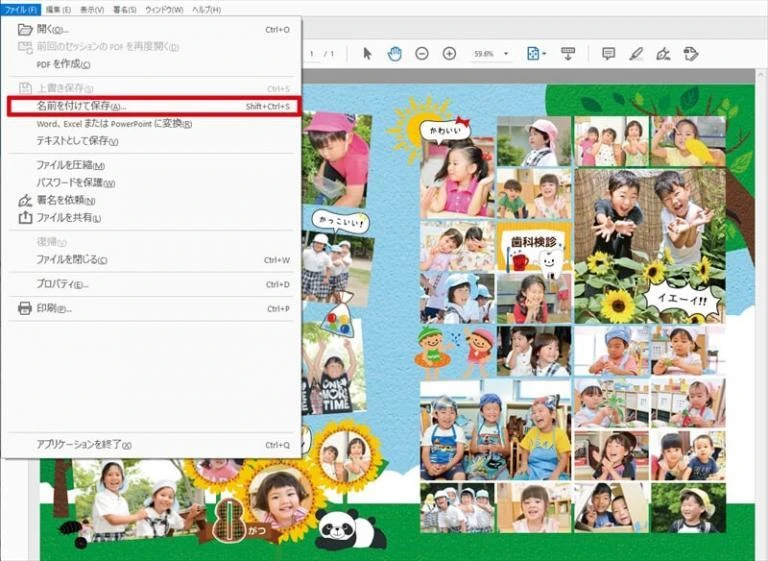Choose ファイルを閉じる menu entry
This screenshot has width=768, height=561.
tap(153, 260)
